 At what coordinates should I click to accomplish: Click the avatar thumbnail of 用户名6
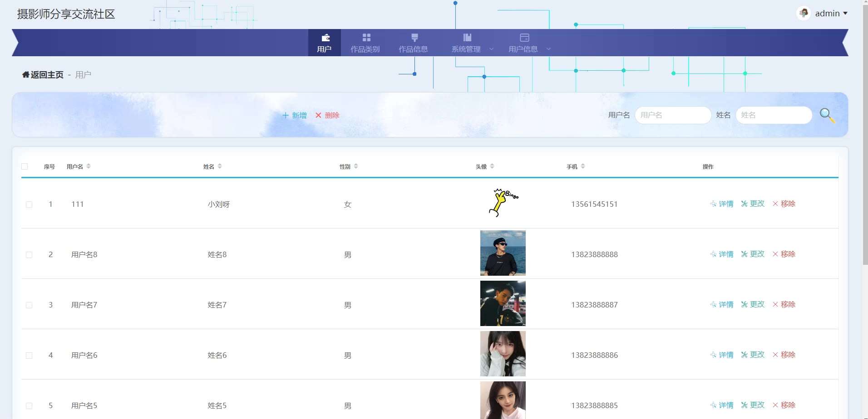click(503, 354)
